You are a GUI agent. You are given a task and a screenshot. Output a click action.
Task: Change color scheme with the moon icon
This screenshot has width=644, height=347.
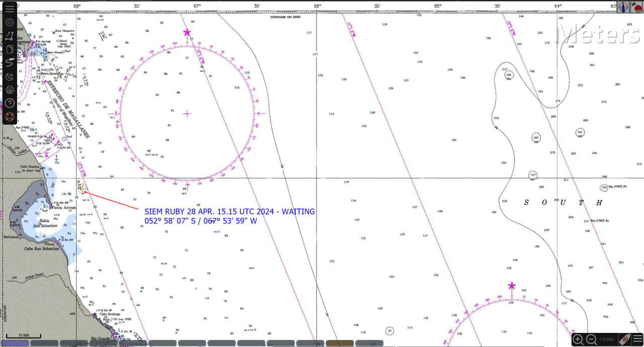point(10,77)
